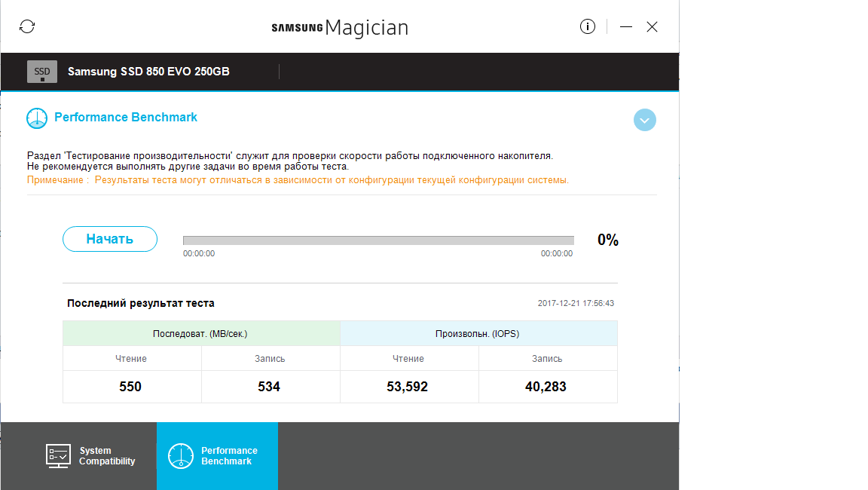
Task: Click the refresh icon in the title bar
Action: click(x=27, y=27)
